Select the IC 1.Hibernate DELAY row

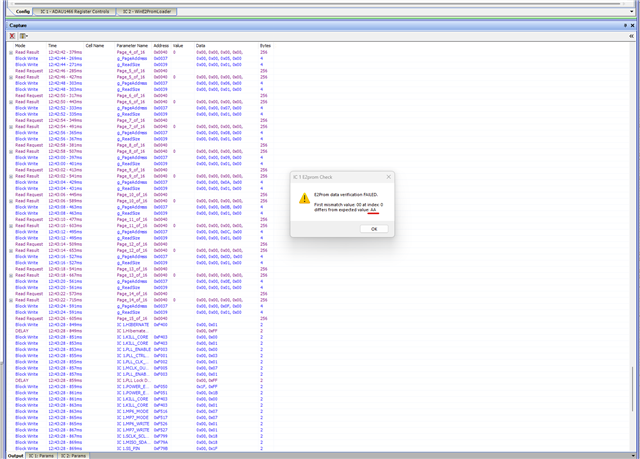pyautogui.click(x=139, y=331)
